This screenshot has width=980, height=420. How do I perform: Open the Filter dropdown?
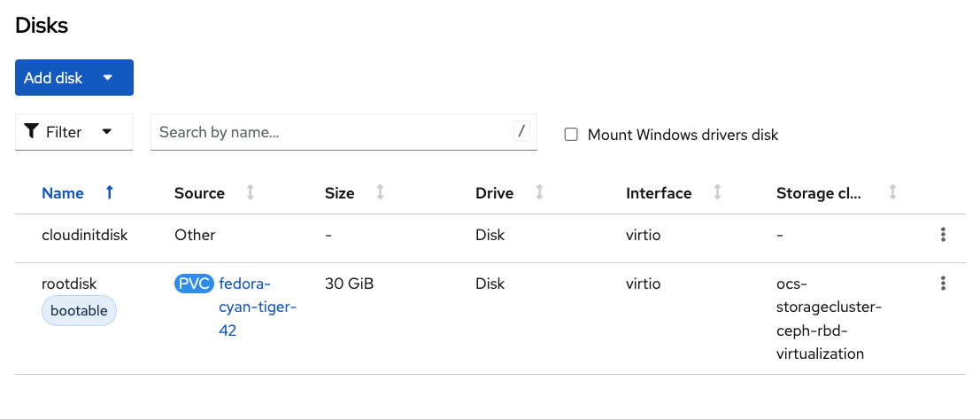pyautogui.click(x=73, y=132)
